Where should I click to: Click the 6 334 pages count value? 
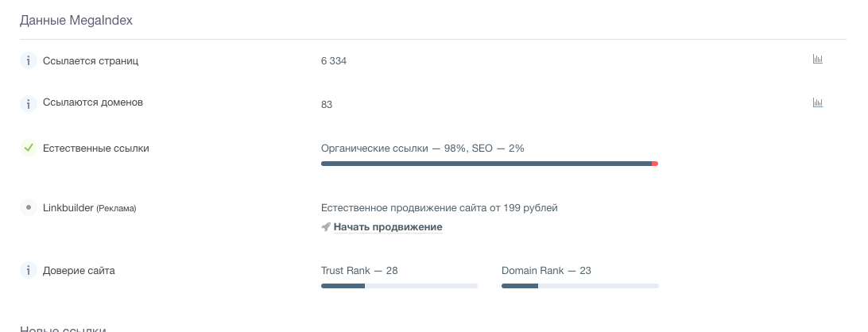click(334, 61)
